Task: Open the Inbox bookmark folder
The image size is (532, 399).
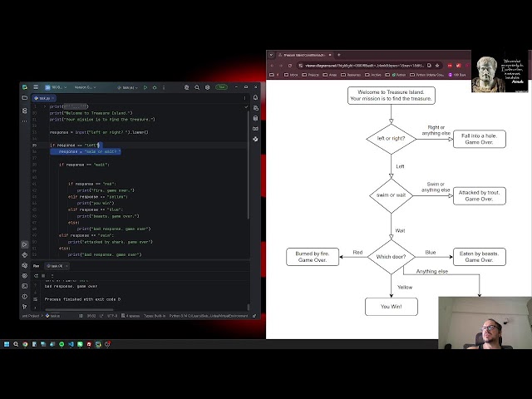Action: point(291,75)
